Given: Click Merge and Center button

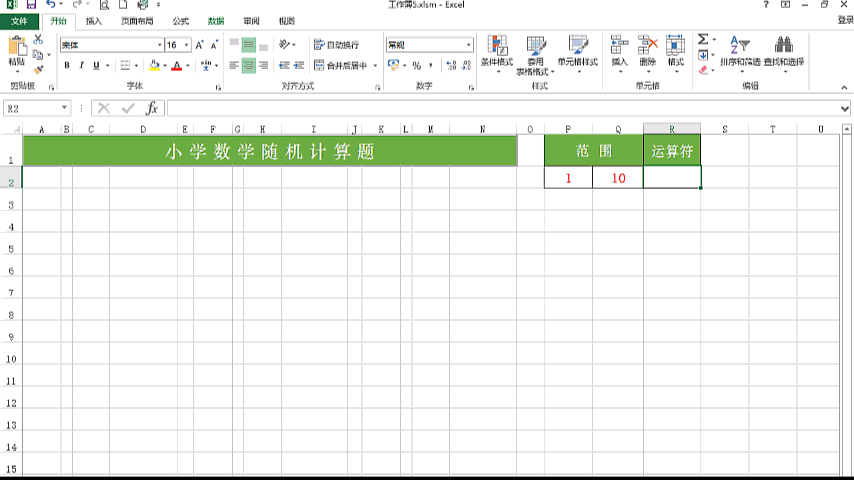Looking at the screenshot, I should click(x=341, y=65).
